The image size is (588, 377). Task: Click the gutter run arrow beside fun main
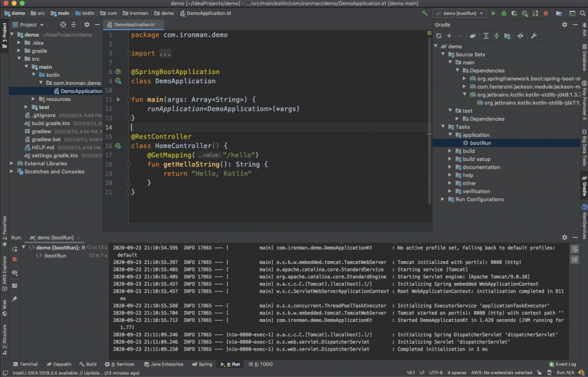tap(119, 99)
